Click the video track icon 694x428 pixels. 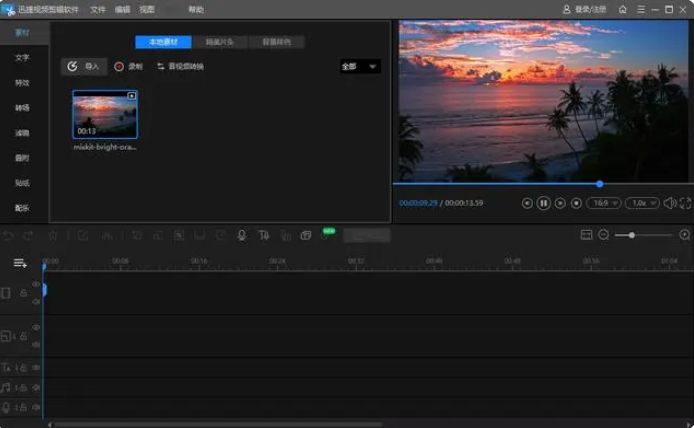(x=6, y=293)
